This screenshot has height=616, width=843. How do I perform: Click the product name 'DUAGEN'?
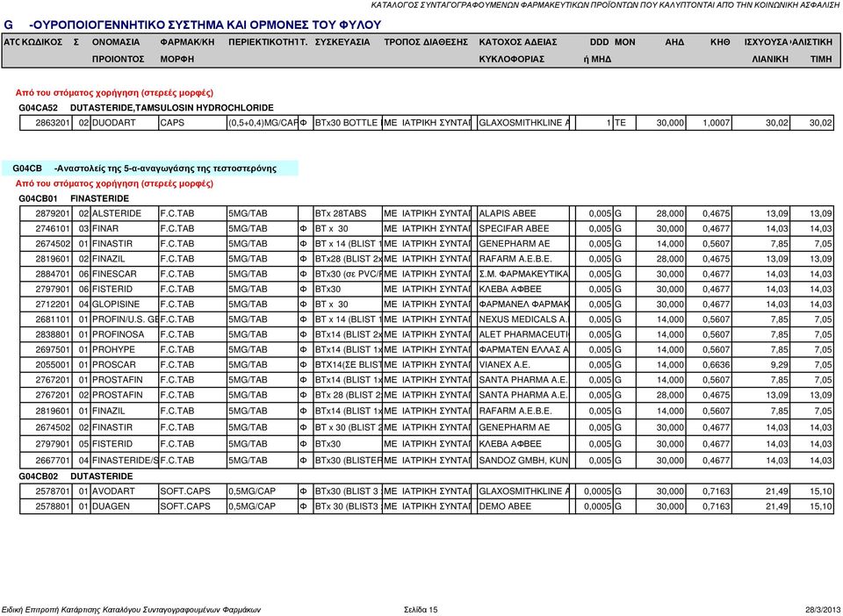[x=111, y=506]
